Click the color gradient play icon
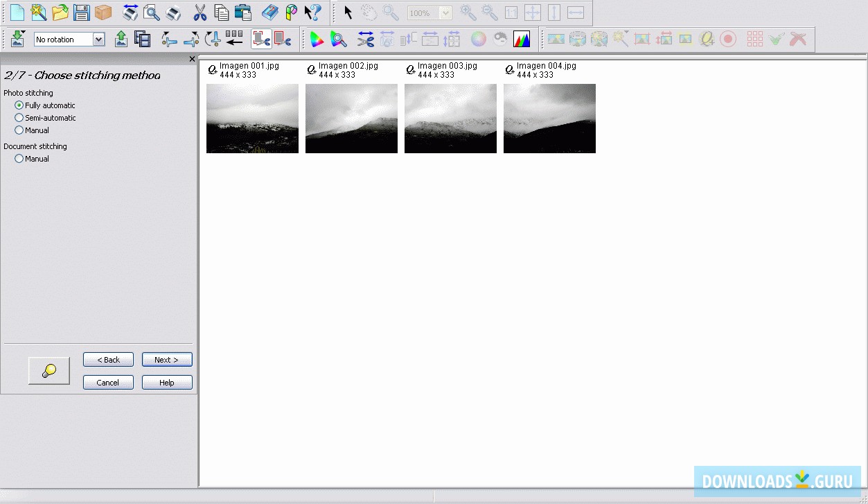Viewport: 868px width, 504px height. (x=317, y=39)
